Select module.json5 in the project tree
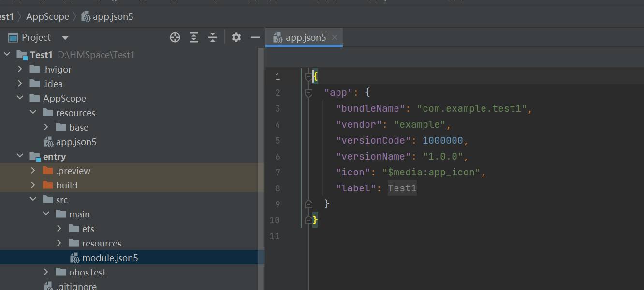Image resolution: width=644 pixels, height=290 pixels. coord(132,258)
